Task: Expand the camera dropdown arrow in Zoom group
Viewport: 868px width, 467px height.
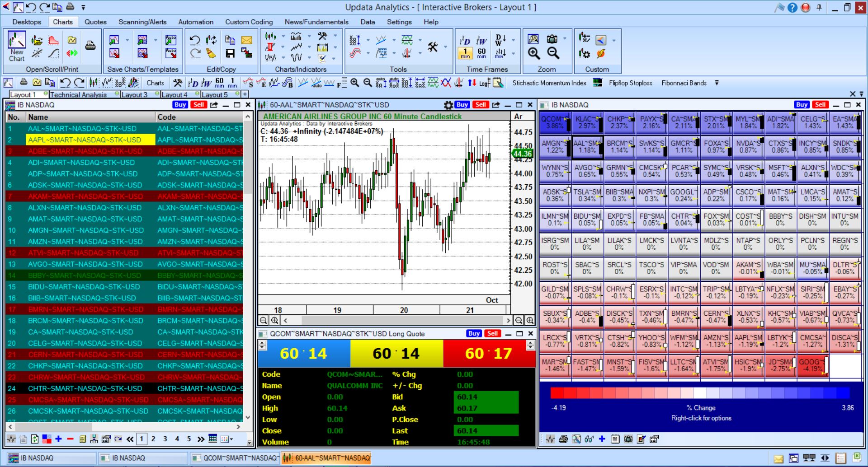Action: tap(565, 39)
